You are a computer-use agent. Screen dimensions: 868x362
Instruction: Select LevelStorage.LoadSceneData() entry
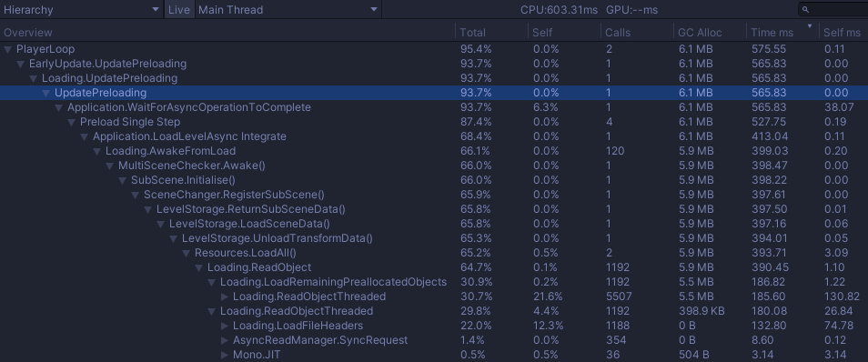coord(249,224)
